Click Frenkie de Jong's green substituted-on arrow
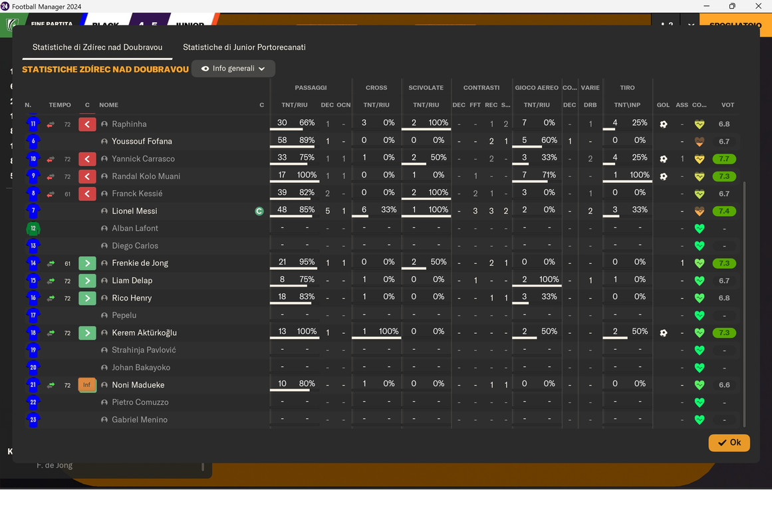The width and height of the screenshot is (772, 532). point(87,263)
